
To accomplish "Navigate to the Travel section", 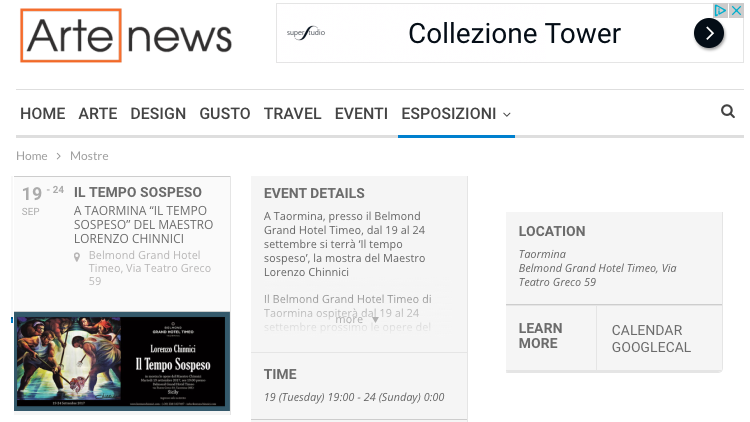I will pos(292,114).
